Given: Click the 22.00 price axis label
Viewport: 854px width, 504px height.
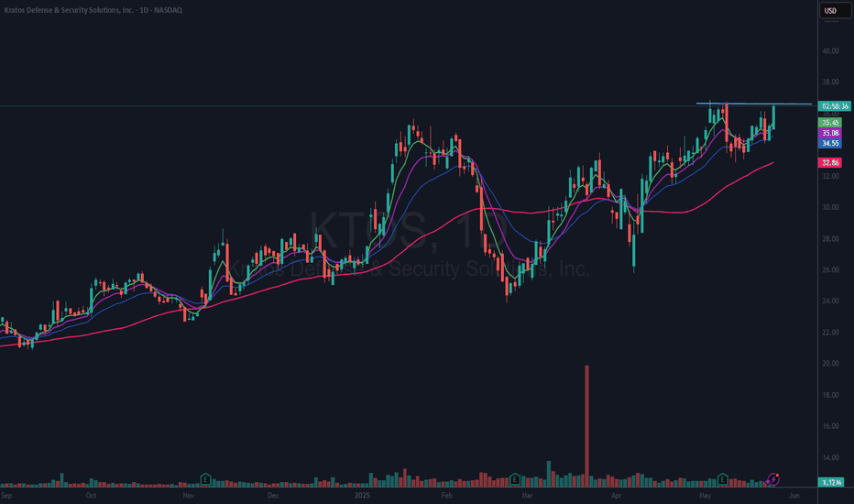Looking at the screenshot, I should coord(830,333).
